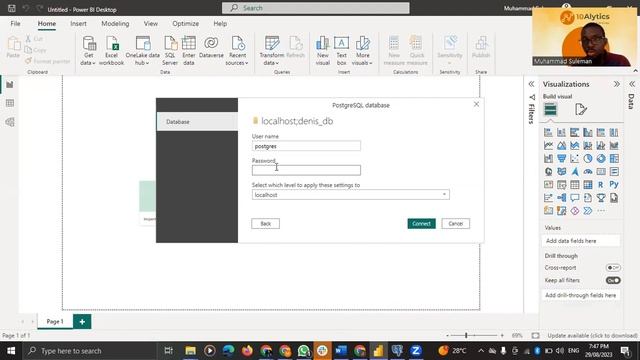Expand the Data pane

click(632, 84)
